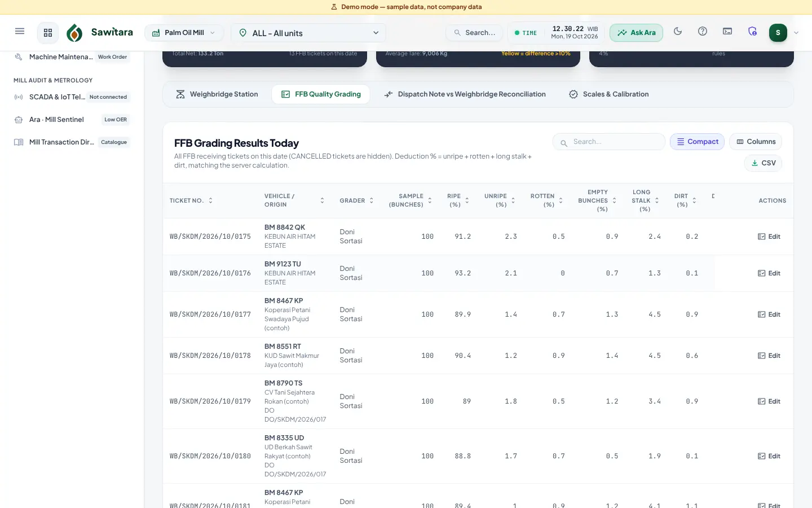Open the hamburger sidebar menu

[x=20, y=32]
